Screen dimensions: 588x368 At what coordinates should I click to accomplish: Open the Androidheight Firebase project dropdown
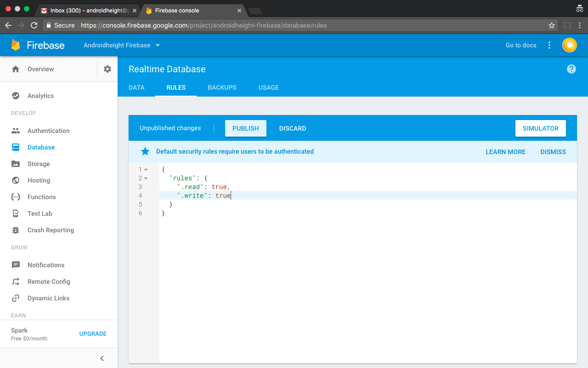tap(121, 45)
